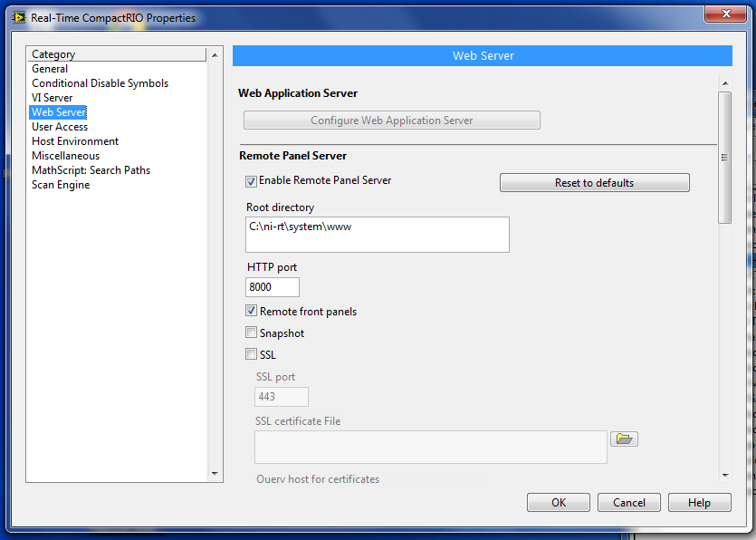Click the Category list header
Screen dimensions: 756x540
click(117, 54)
